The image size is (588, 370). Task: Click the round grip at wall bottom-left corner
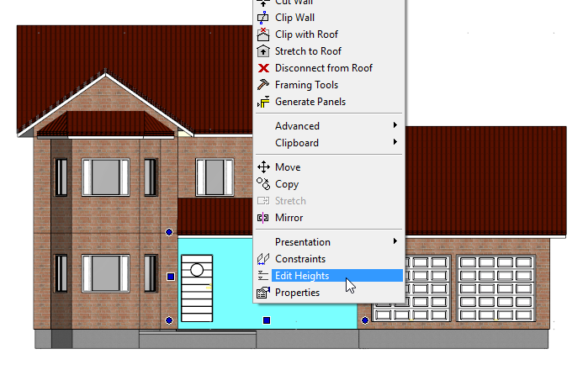[x=169, y=320]
